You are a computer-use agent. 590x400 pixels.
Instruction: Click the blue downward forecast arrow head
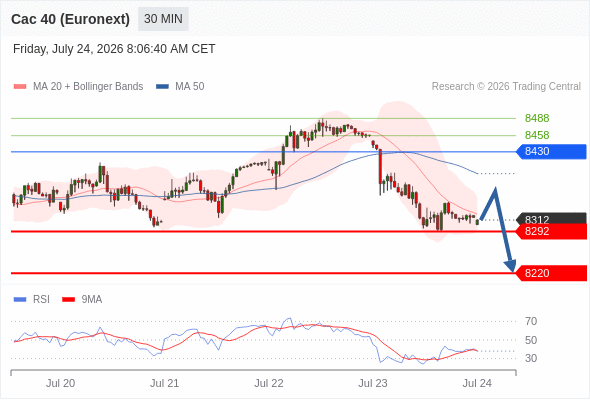tap(510, 265)
